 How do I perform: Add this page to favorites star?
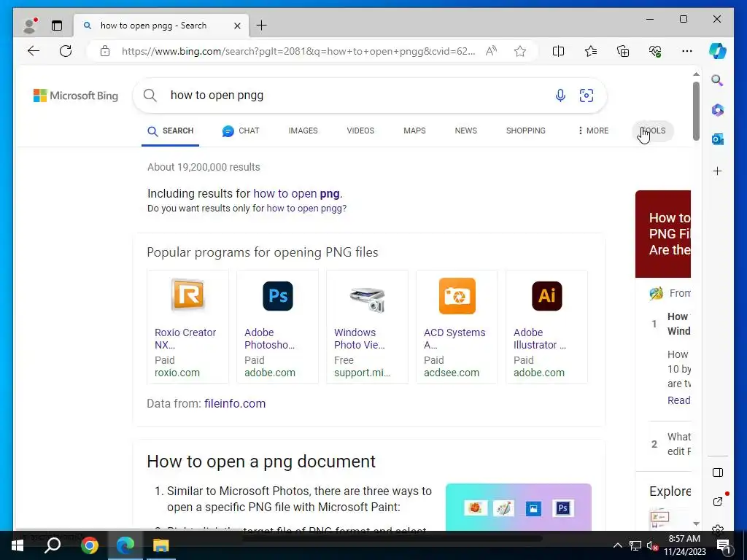520,51
